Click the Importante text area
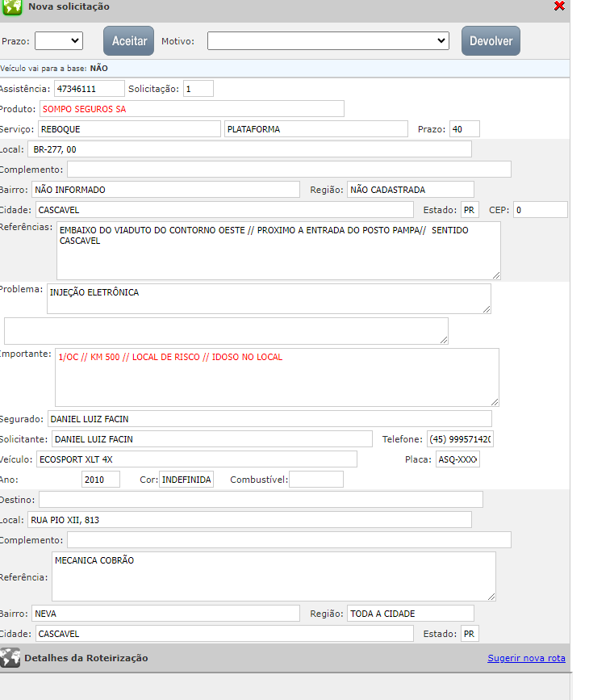 [x=277, y=377]
